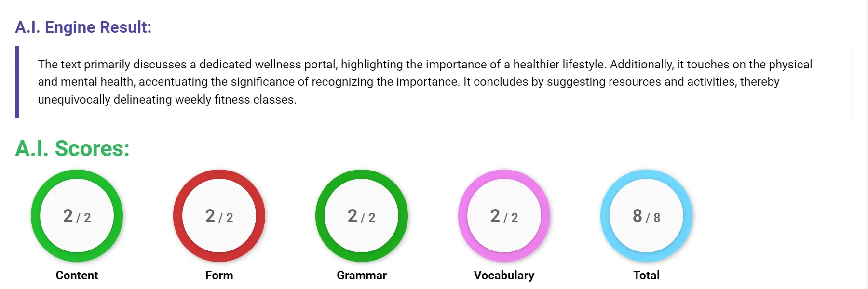
Task: Select the 8/8 value inside the Total gauge
Action: click(x=646, y=217)
